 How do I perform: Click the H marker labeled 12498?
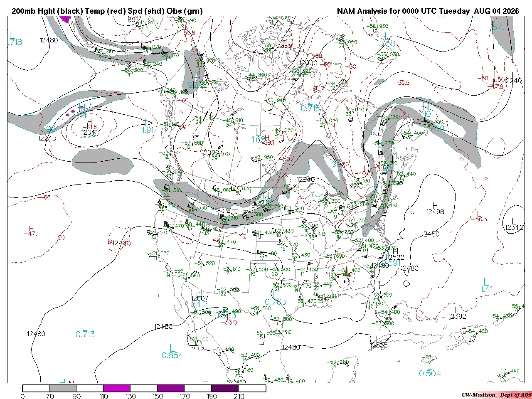pos(435,205)
